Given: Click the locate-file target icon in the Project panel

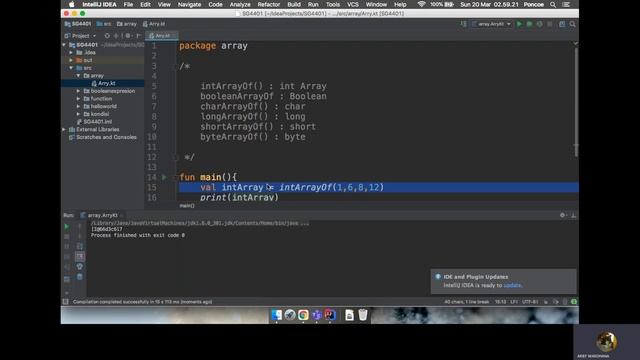Looking at the screenshot, I should pos(107,36).
